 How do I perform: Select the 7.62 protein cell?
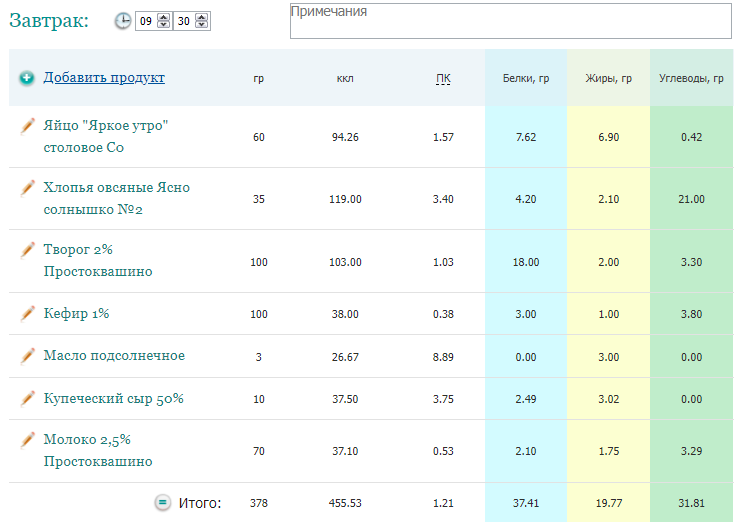pos(526,137)
